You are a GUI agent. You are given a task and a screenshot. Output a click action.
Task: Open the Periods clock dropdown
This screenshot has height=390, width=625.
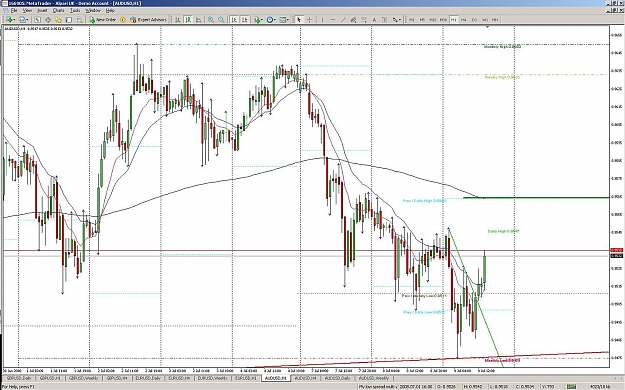(270, 19)
